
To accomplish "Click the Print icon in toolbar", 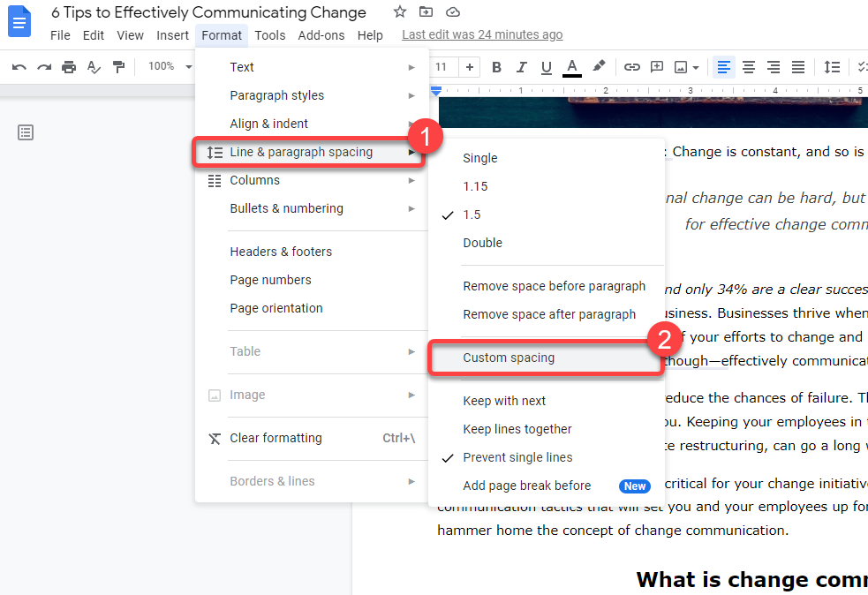I will [69, 67].
